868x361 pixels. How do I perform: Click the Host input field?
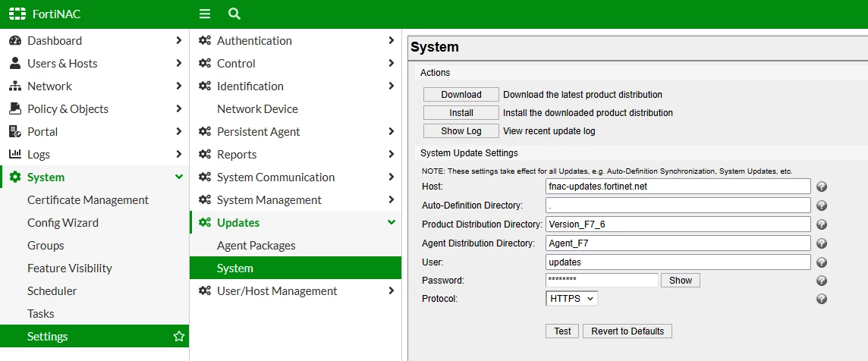(678, 187)
